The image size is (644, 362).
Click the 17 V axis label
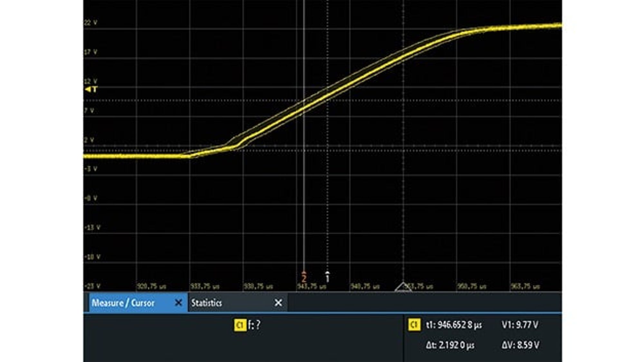(x=90, y=52)
